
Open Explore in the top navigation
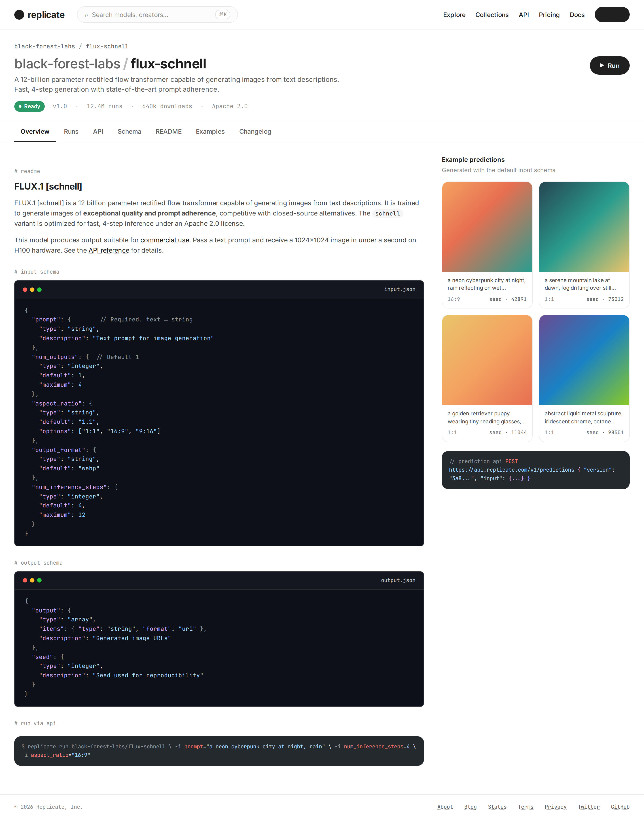[454, 15]
